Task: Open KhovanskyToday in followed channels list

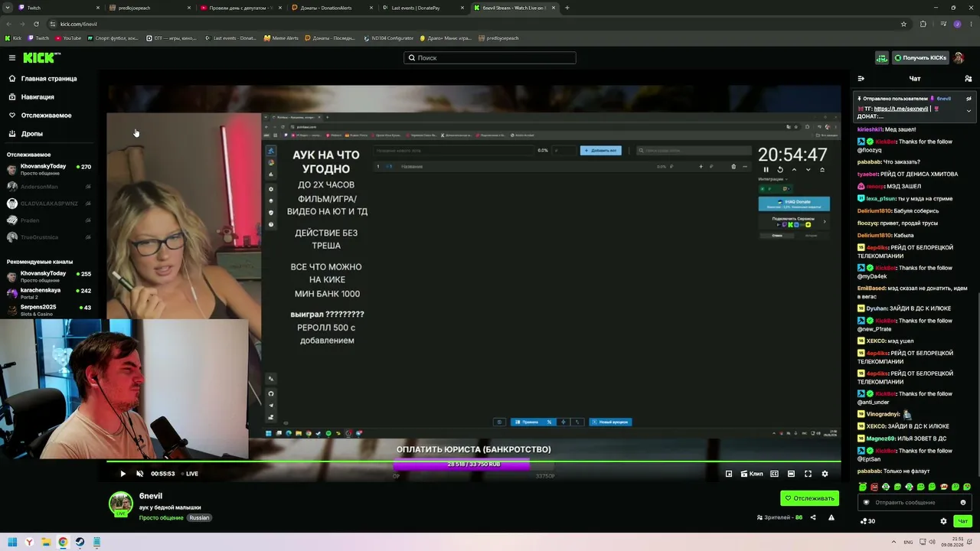Action: (49, 169)
